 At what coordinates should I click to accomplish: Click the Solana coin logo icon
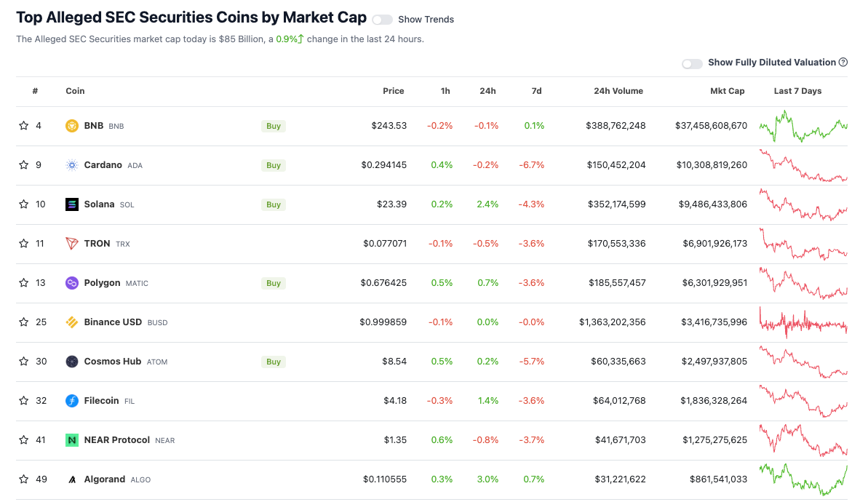point(72,204)
